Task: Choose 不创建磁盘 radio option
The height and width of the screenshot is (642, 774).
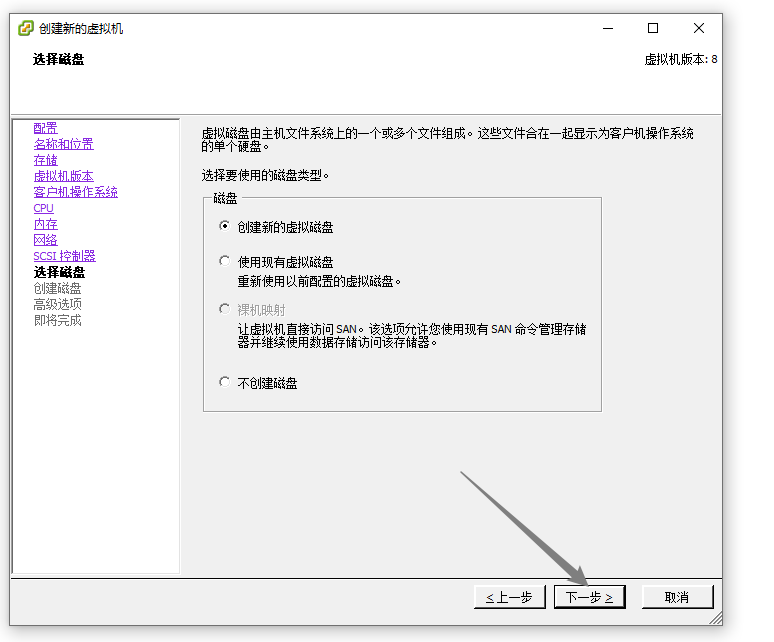Action: [x=225, y=382]
